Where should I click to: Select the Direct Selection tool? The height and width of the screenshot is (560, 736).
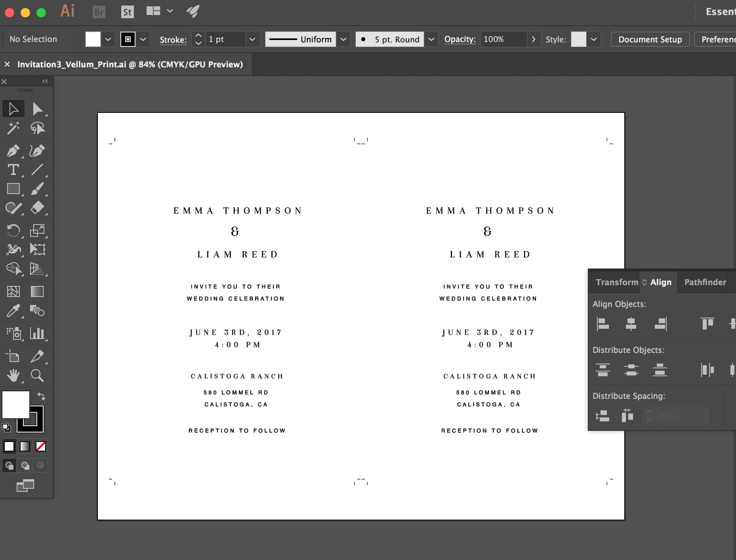coord(38,109)
